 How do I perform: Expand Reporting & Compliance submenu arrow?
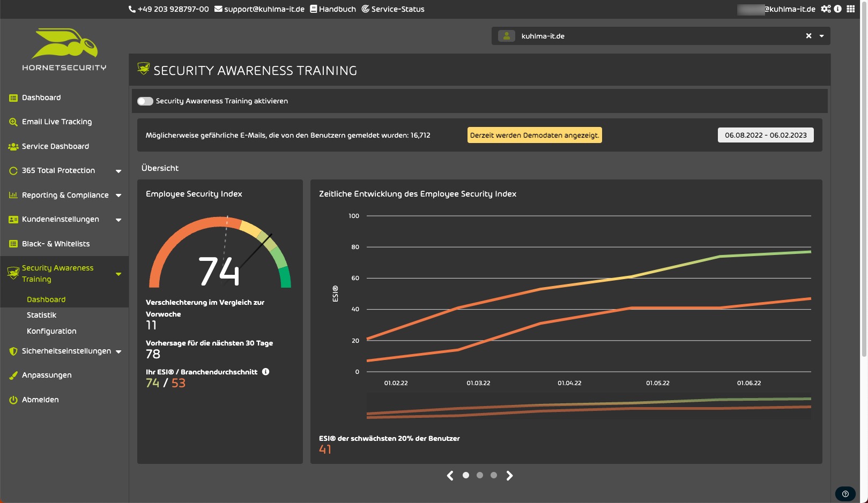pos(118,196)
